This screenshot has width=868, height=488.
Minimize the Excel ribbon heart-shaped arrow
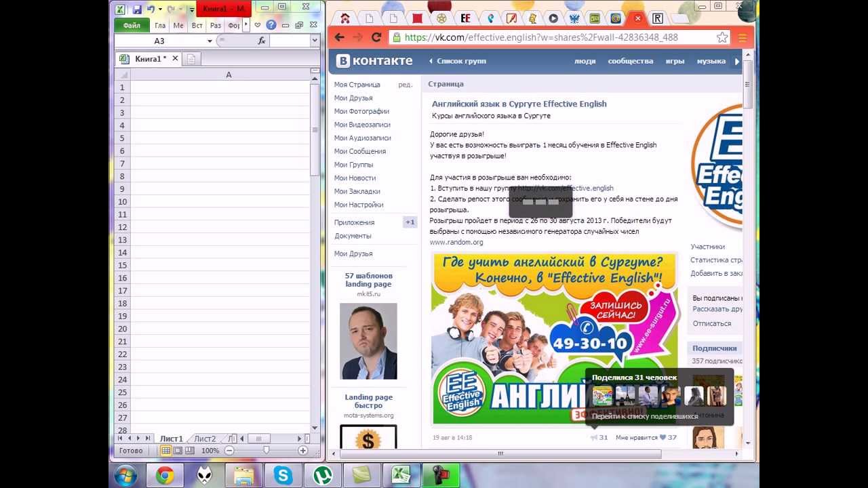click(x=258, y=25)
